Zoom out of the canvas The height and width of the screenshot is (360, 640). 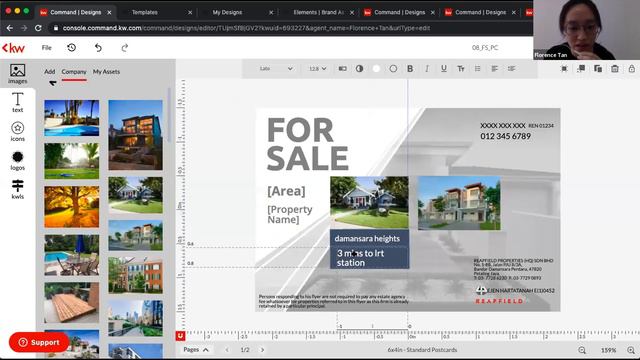point(582,350)
